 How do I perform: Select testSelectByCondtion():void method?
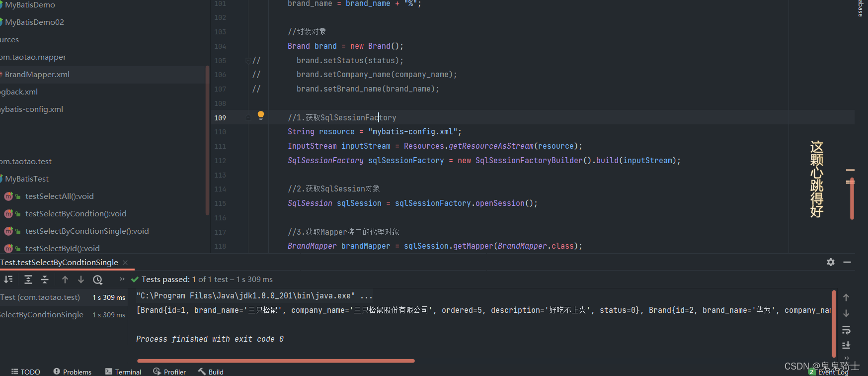tap(76, 214)
